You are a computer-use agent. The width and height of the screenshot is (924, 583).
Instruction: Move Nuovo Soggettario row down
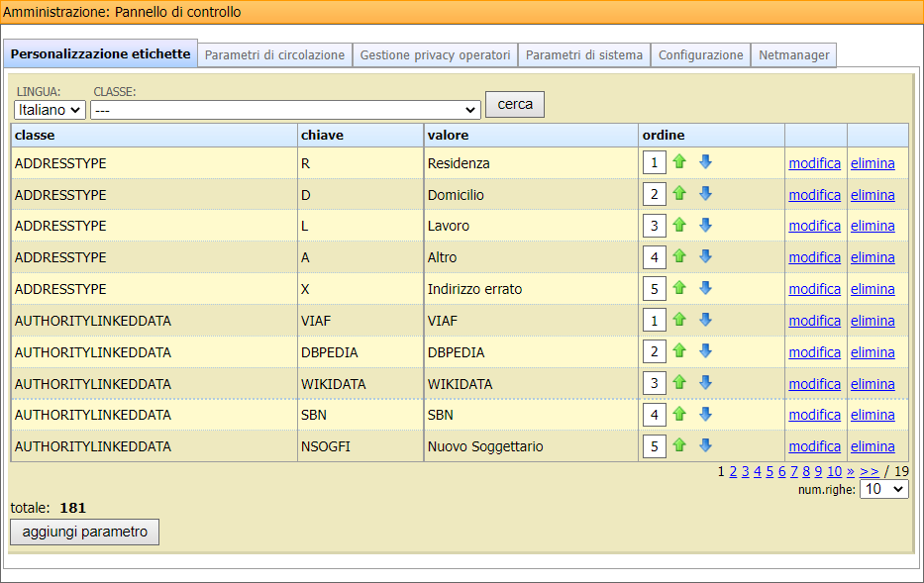coord(705,445)
